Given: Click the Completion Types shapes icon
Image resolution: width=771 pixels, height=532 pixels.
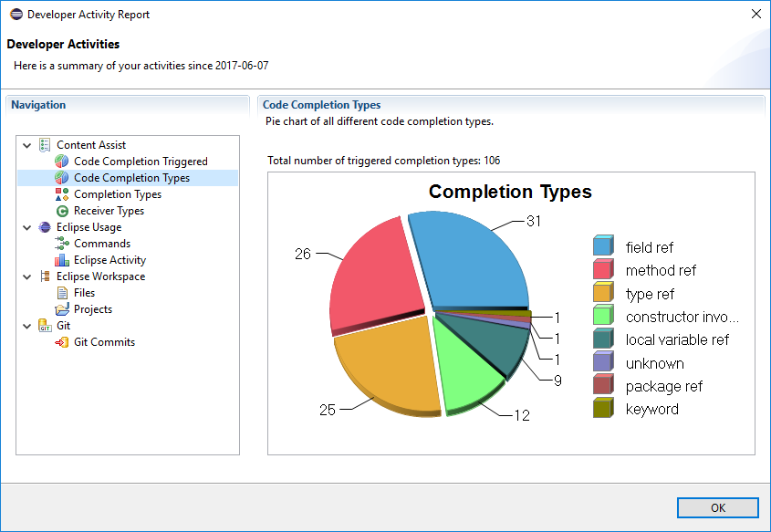Looking at the screenshot, I should 61,194.
